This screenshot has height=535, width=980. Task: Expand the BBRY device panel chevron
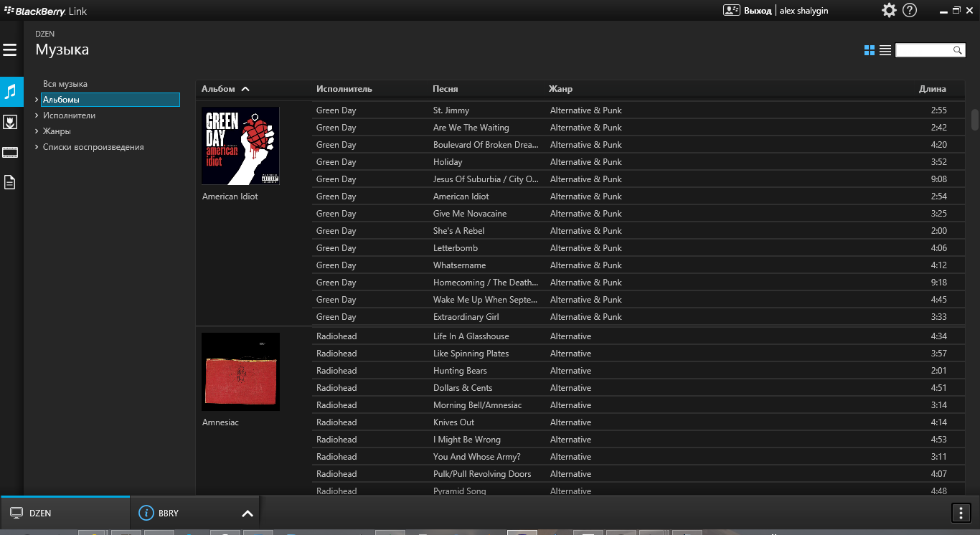(248, 513)
